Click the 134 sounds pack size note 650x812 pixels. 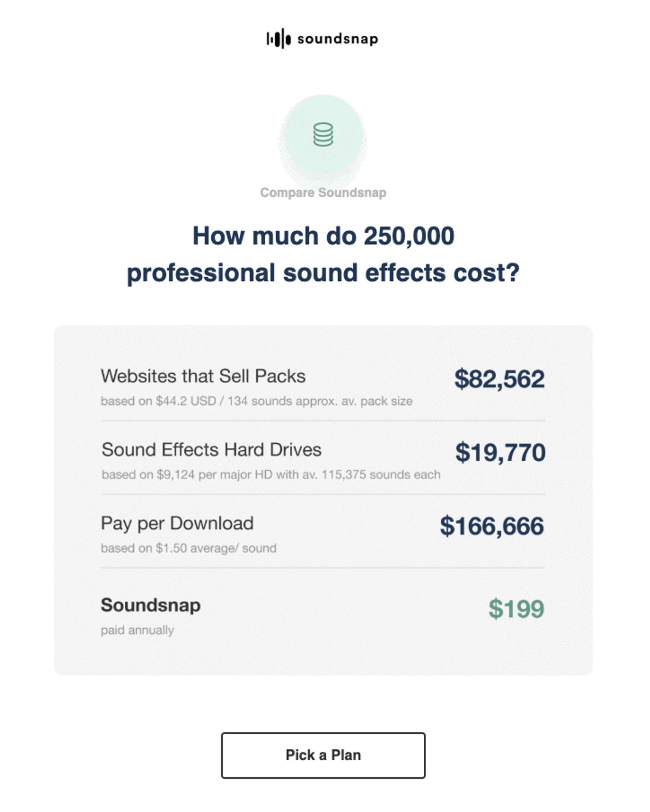pyautogui.click(x=257, y=401)
